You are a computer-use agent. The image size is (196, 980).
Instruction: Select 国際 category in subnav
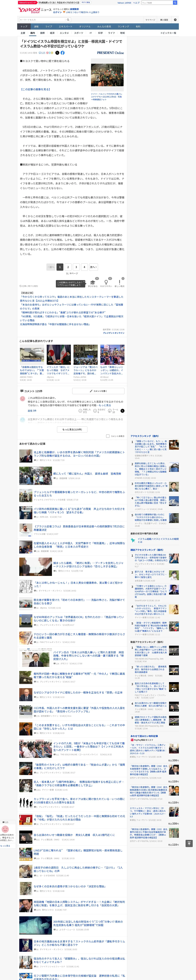[43, 33]
